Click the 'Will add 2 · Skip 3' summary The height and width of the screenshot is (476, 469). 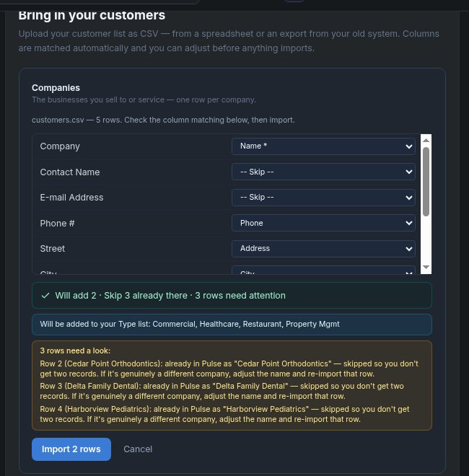(170, 296)
